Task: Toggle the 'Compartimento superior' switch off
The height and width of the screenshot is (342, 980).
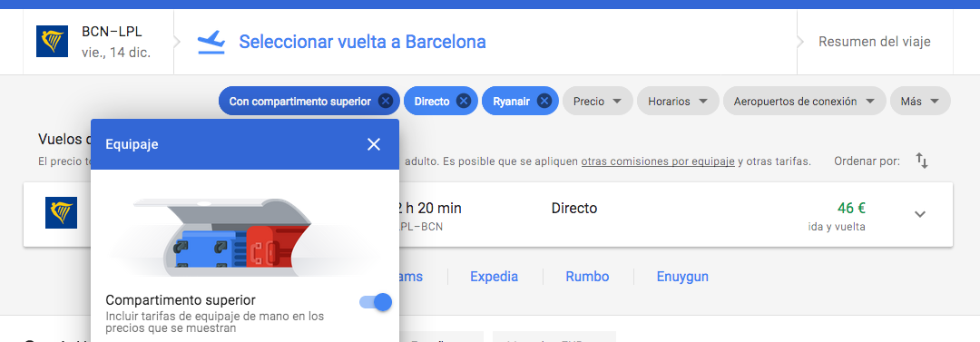Action: point(376,303)
